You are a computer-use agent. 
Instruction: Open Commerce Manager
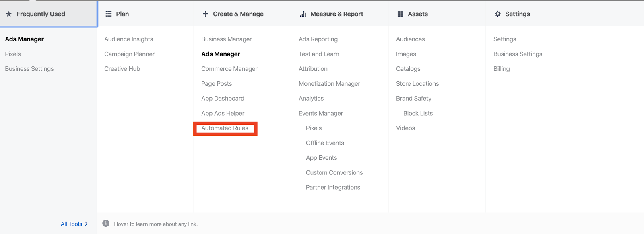229,69
